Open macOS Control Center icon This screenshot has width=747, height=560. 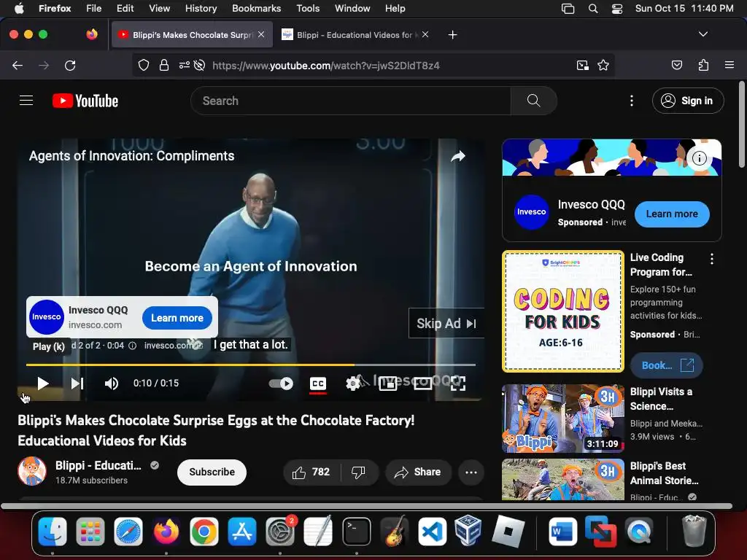[617, 8]
